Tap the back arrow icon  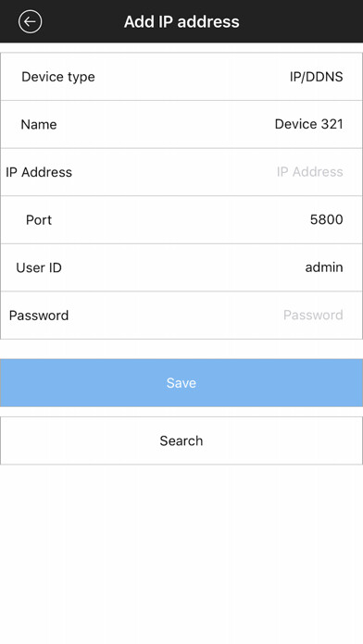tap(30, 21)
